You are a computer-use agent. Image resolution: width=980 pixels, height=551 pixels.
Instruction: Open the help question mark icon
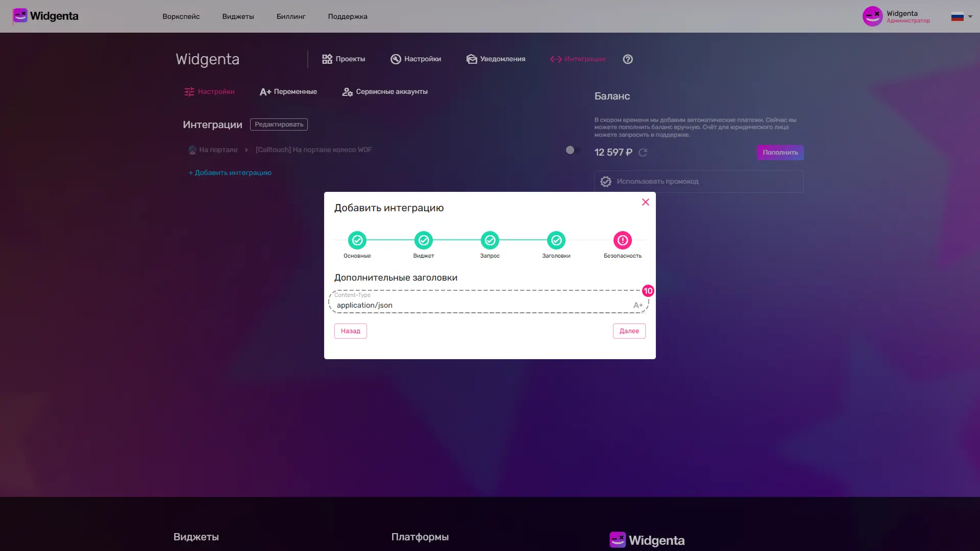click(627, 59)
